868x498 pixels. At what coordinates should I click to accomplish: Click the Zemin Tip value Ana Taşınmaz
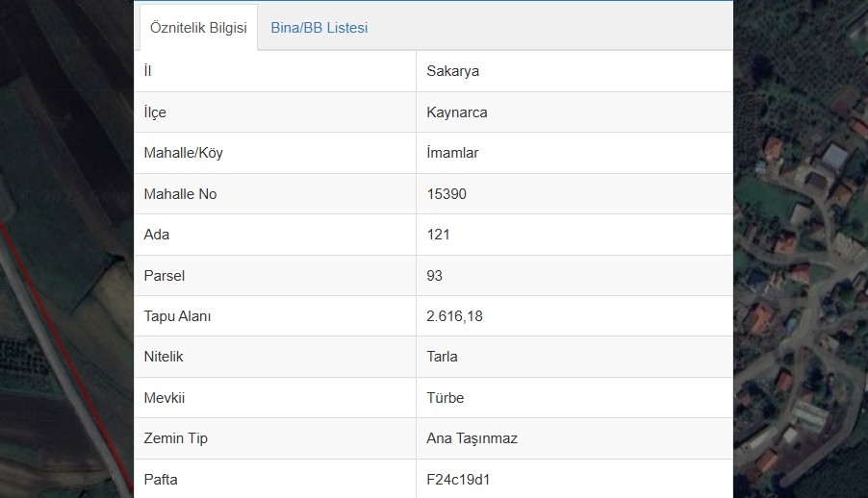472,438
